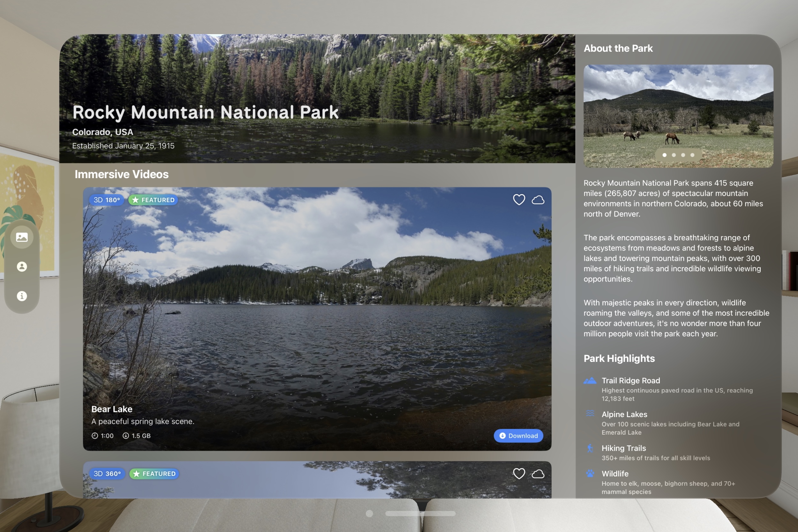Click the 'Colorado, USA' subtitle
This screenshot has width=798, height=532.
pyautogui.click(x=102, y=132)
